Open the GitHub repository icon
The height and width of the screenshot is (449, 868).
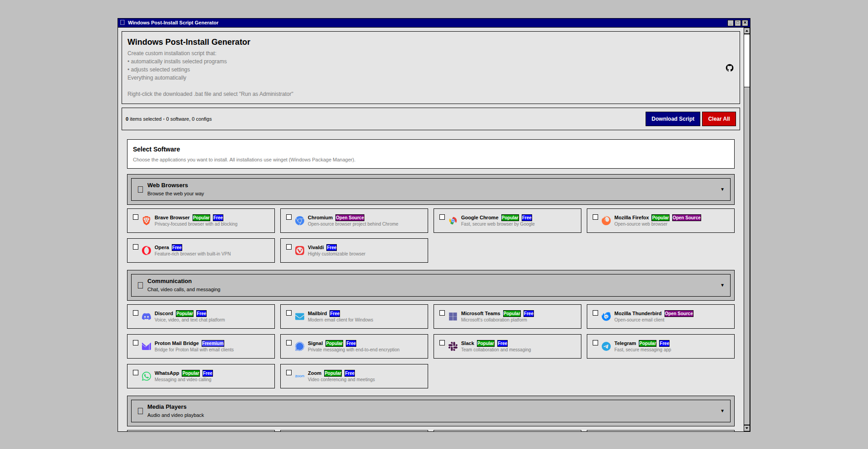729,68
